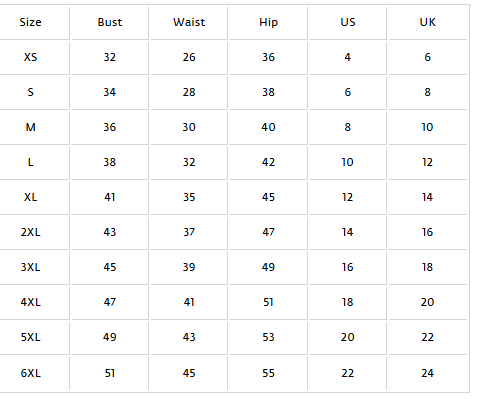Select the 2XL size row label
Screen dimensions: 477x400
point(30,232)
